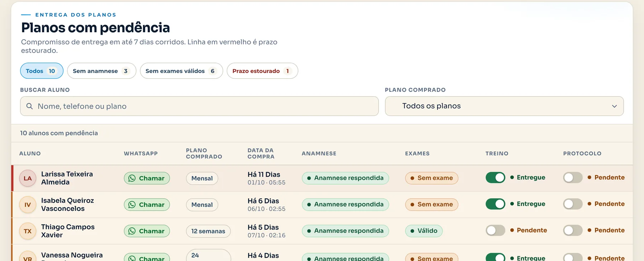Toggle Protocolo switch for Vanessa Nogueira
This screenshot has height=261, width=644.
[x=573, y=257]
